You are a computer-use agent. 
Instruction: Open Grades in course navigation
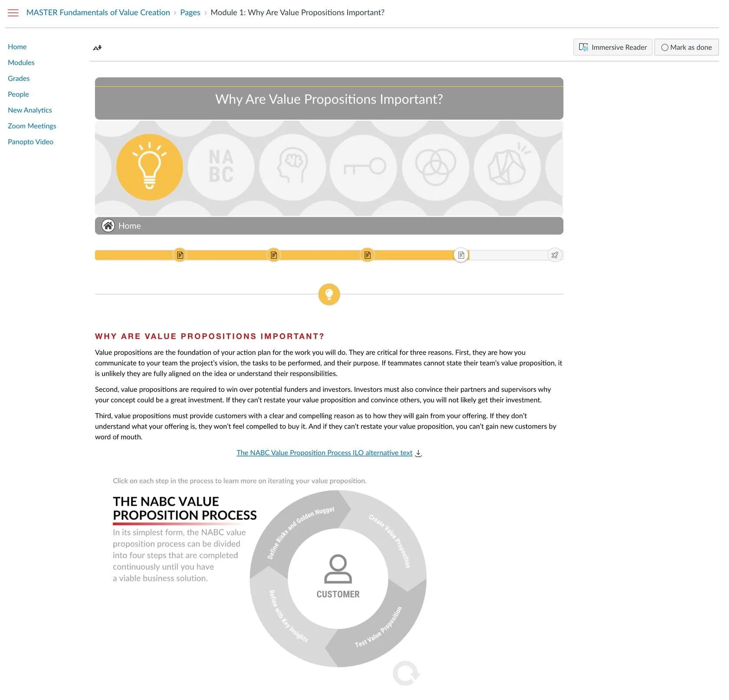(19, 79)
